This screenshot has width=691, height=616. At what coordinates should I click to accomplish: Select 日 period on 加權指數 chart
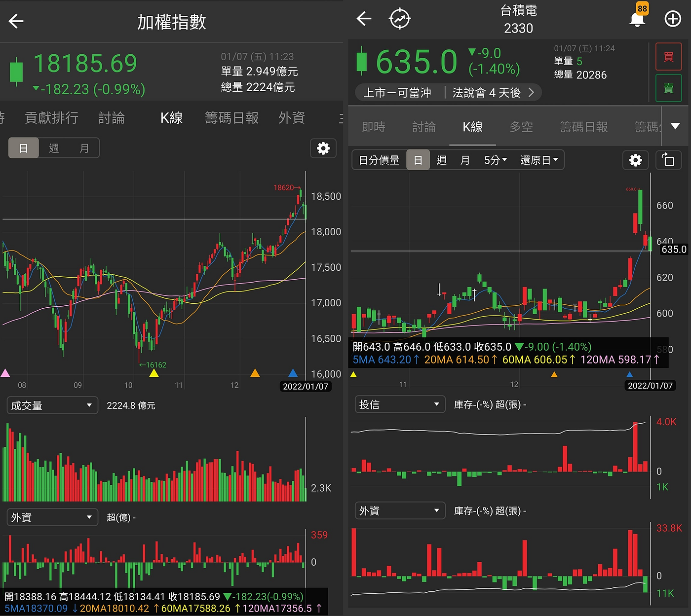point(23,148)
